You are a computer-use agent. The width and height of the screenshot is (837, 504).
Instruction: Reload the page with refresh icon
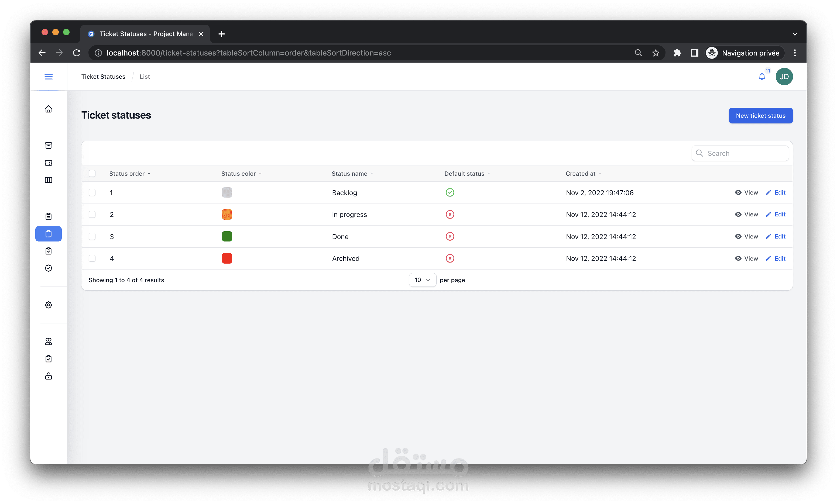[x=77, y=53]
